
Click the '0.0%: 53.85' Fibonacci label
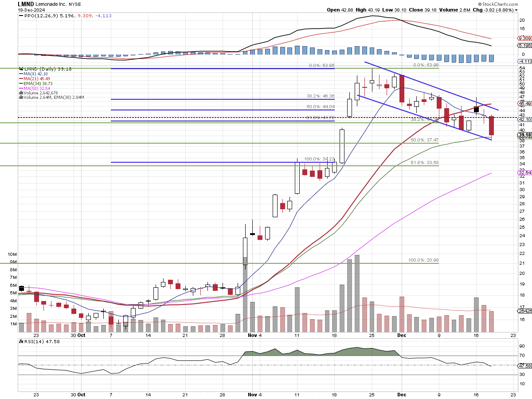point(321,66)
